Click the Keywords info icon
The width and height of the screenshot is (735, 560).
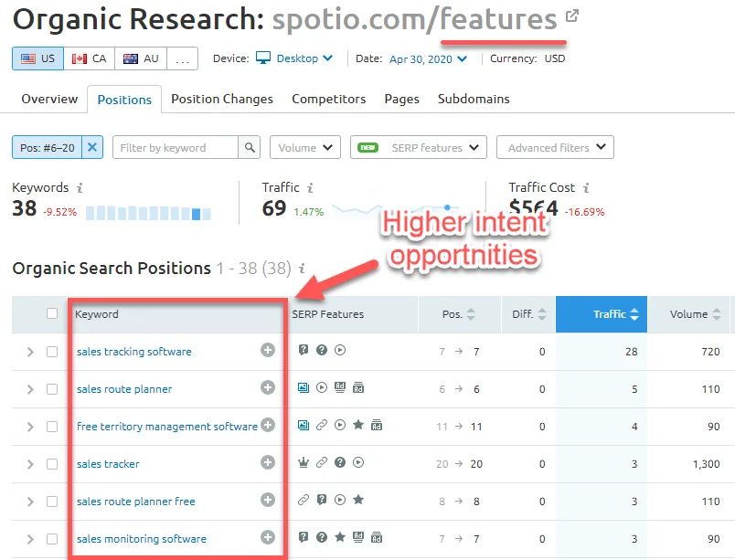click(x=80, y=188)
